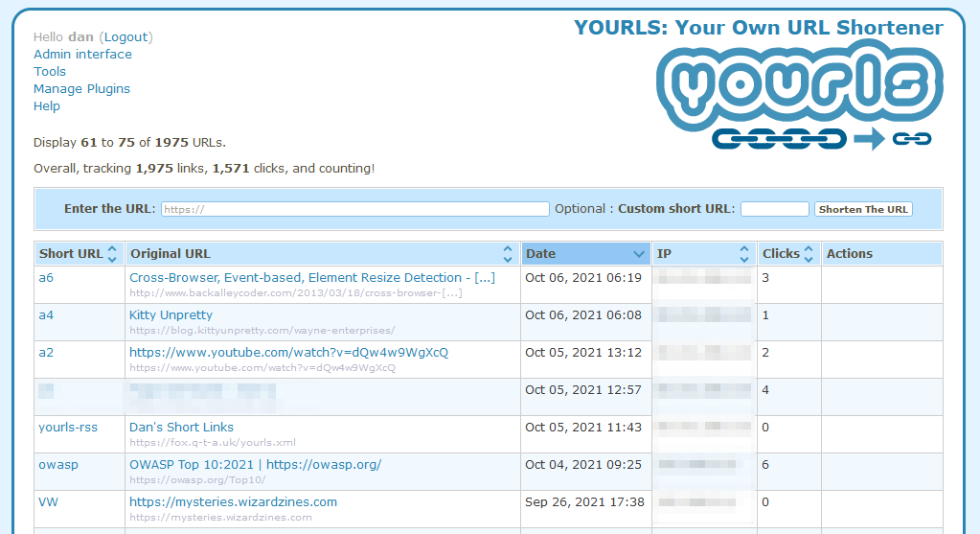
Task: Open the OWASP Top 10:2021 link
Action: coord(255,465)
